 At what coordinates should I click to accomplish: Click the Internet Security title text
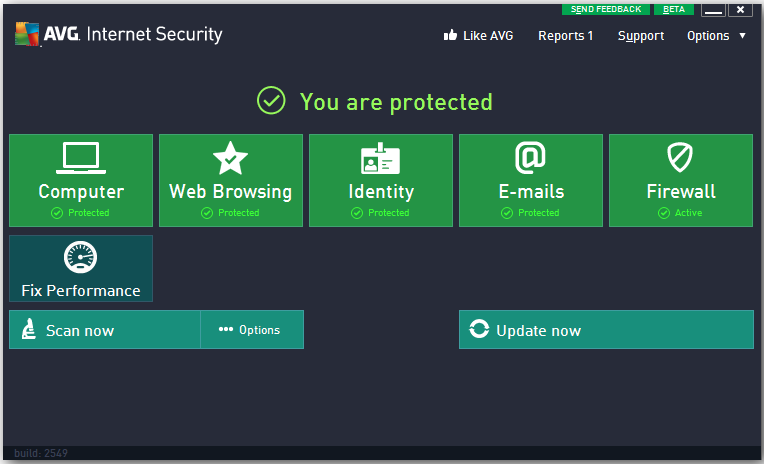coord(154,34)
